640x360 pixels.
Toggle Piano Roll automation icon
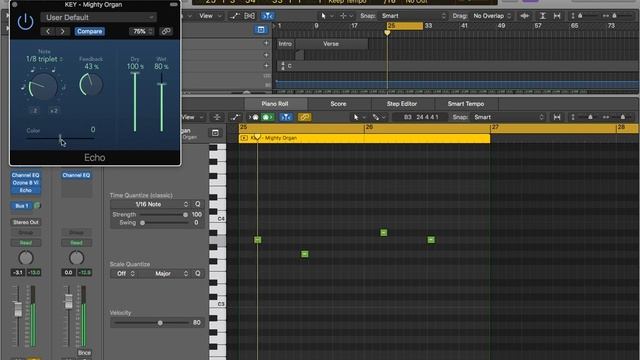[x=236, y=117]
